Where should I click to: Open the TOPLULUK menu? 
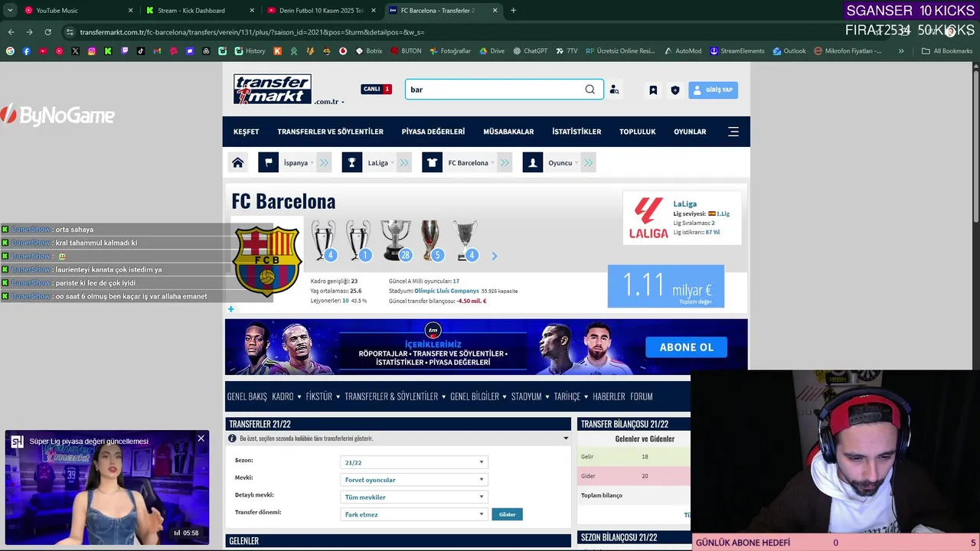click(x=637, y=132)
